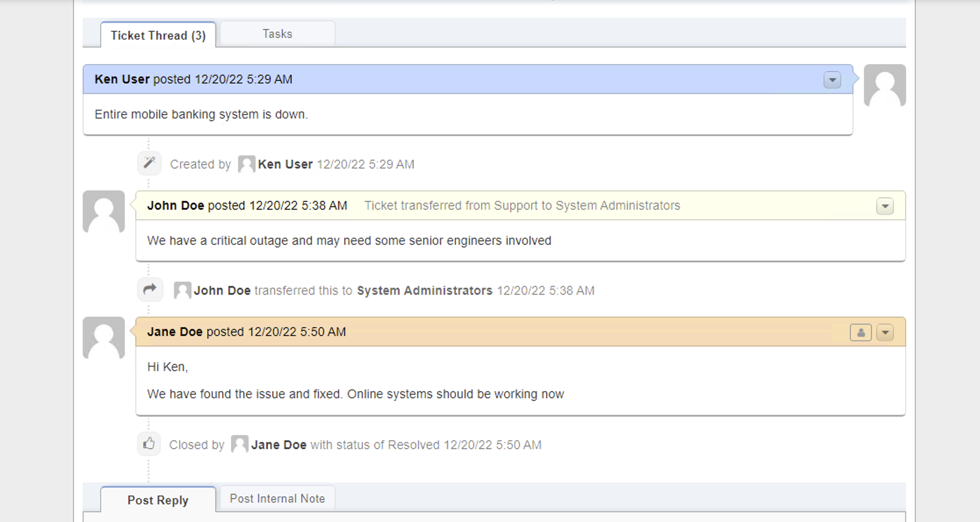Click Jane Doe name in Closed by line
The image size is (980, 522).
click(x=279, y=445)
